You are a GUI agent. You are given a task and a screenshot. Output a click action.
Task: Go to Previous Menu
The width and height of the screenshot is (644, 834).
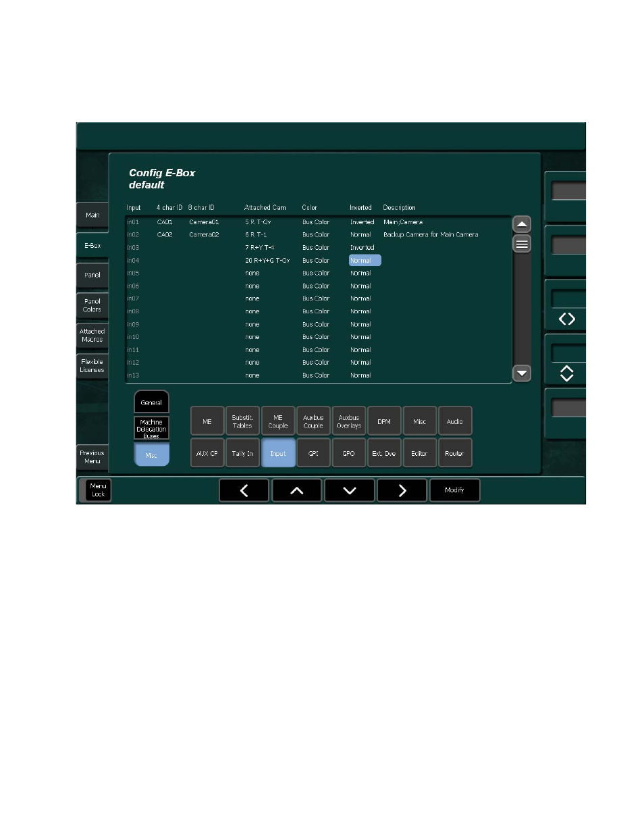(x=92, y=457)
